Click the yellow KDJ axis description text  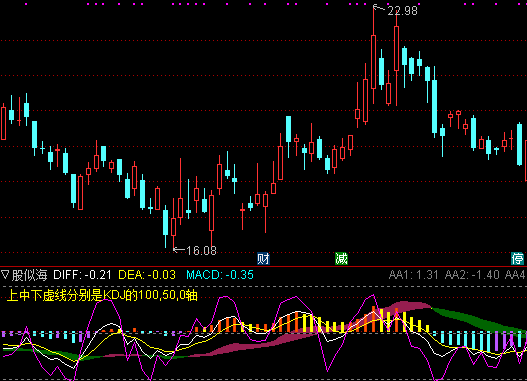click(x=102, y=295)
